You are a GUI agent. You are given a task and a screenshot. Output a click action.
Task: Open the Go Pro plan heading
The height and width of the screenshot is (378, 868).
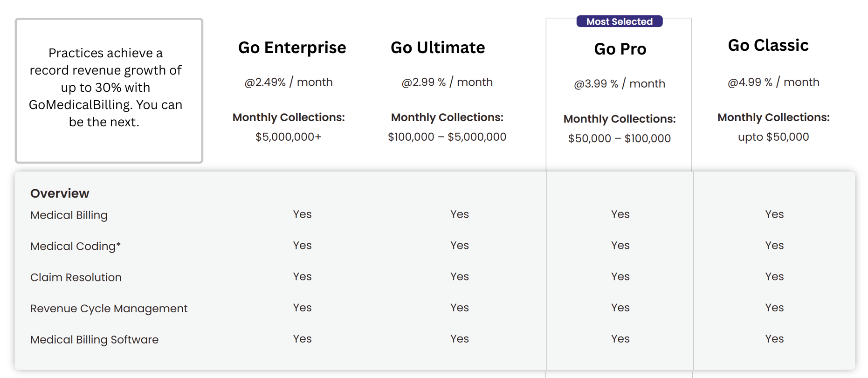click(x=620, y=49)
